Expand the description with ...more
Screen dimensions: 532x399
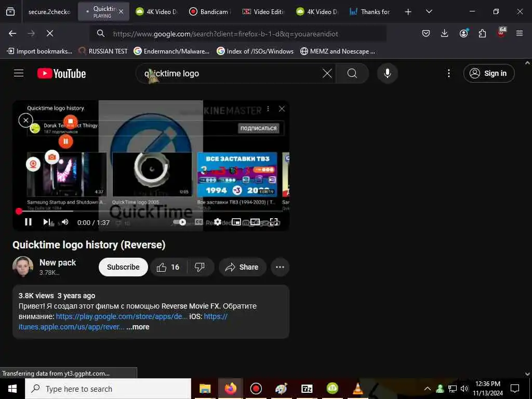(138, 327)
